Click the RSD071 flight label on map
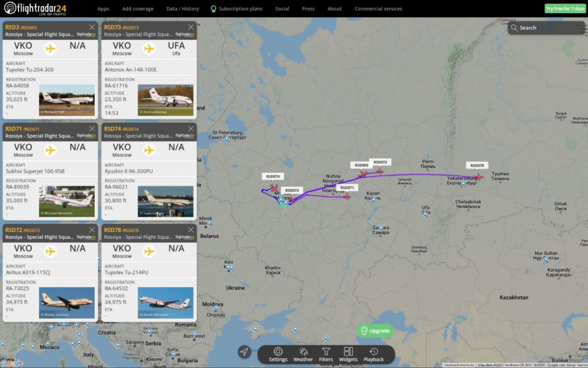Screen dimensions: 588x368 [347, 188]
